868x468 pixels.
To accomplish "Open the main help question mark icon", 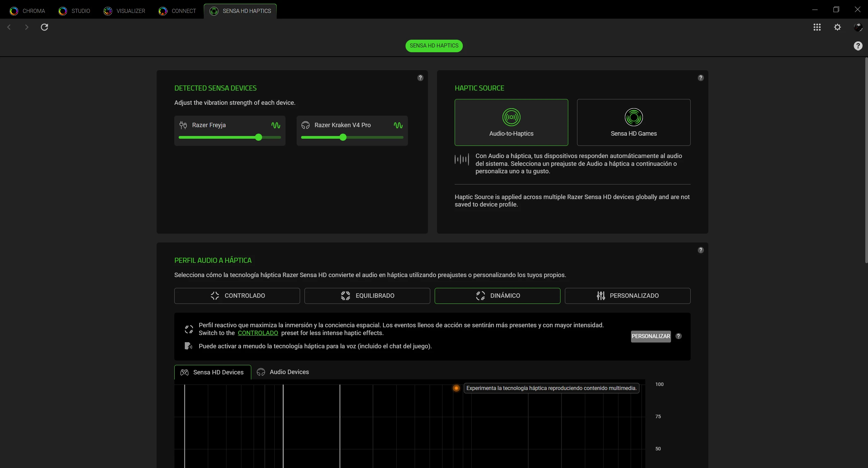I will [x=858, y=46].
